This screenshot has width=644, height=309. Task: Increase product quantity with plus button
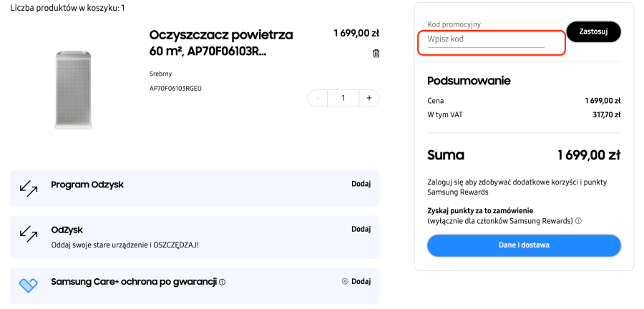click(369, 99)
